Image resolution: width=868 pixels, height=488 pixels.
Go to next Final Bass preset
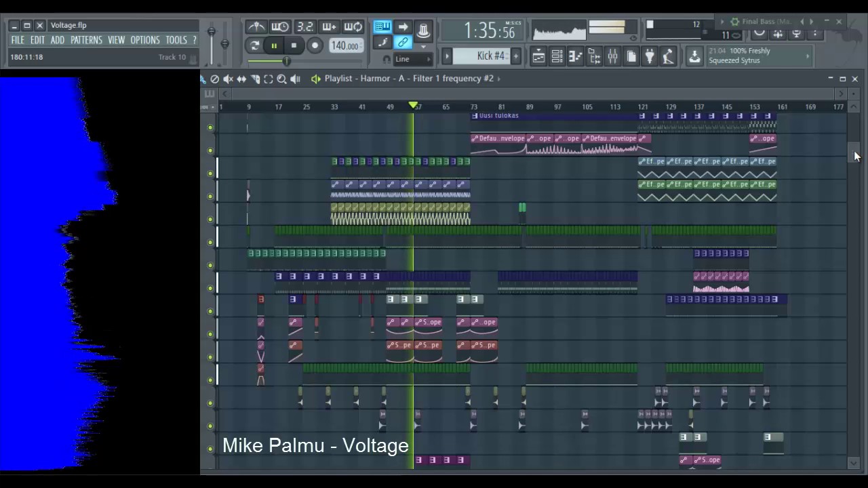click(812, 22)
